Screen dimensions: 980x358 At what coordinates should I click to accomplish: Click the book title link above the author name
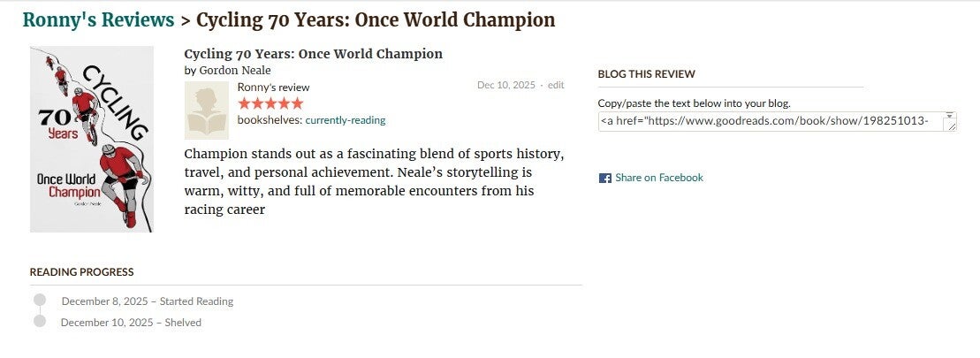(313, 54)
